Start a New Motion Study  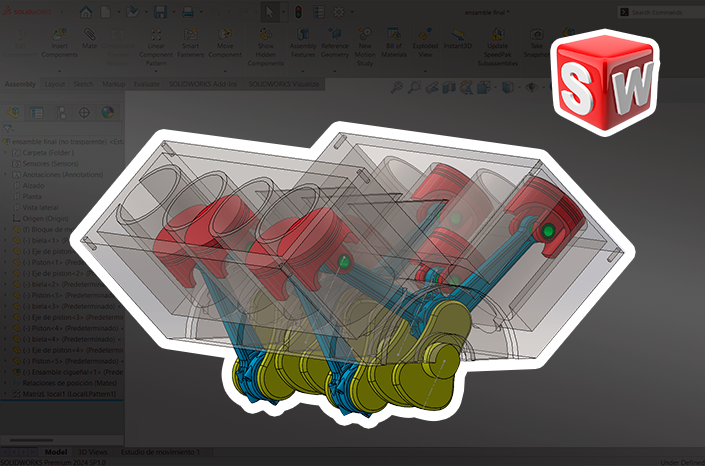tap(365, 47)
